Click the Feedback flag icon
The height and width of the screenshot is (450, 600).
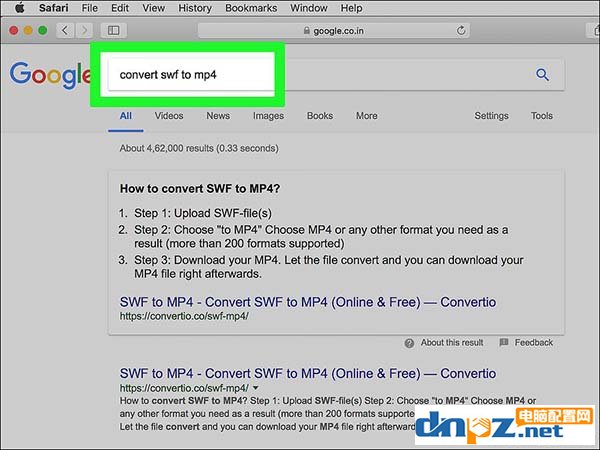[504, 342]
